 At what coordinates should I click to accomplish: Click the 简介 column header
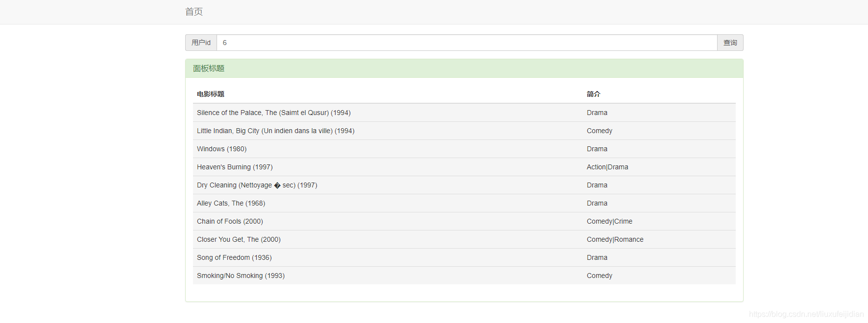pyautogui.click(x=593, y=94)
